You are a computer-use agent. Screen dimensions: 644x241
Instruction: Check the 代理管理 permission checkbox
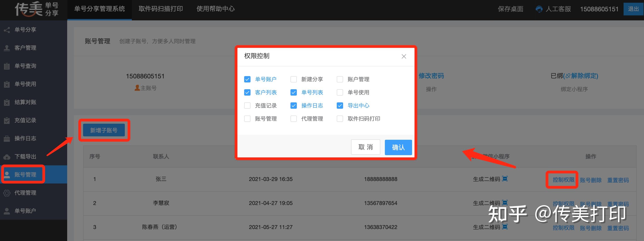tap(293, 119)
